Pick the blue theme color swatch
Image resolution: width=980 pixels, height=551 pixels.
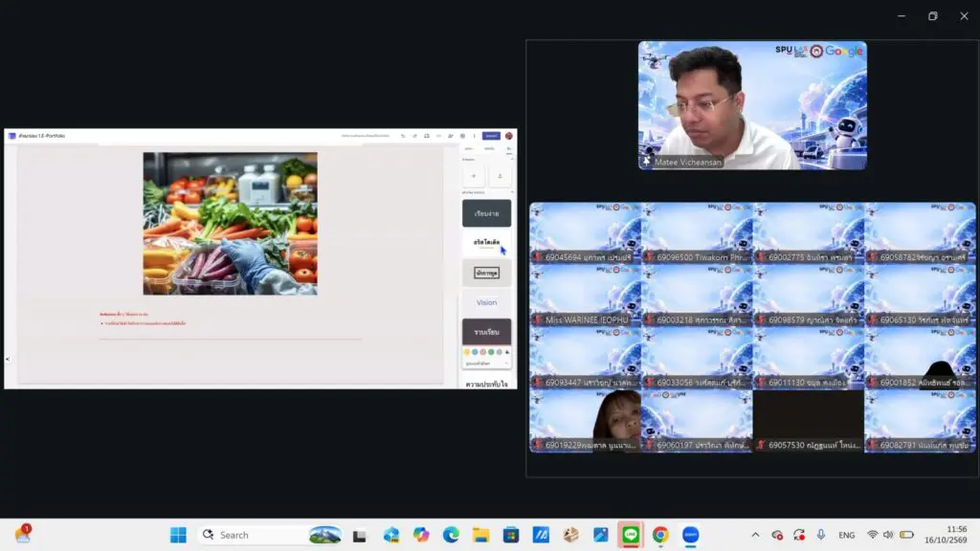(x=475, y=352)
